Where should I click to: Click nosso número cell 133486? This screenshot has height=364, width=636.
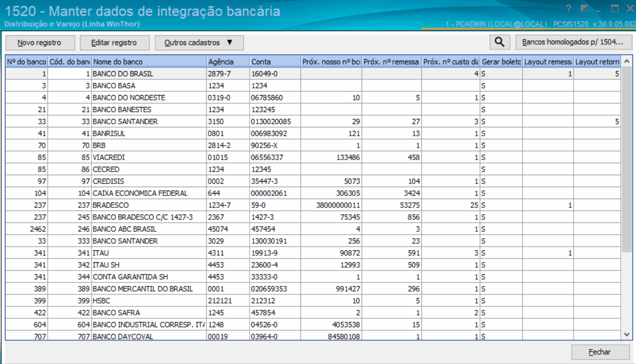pyautogui.click(x=331, y=157)
